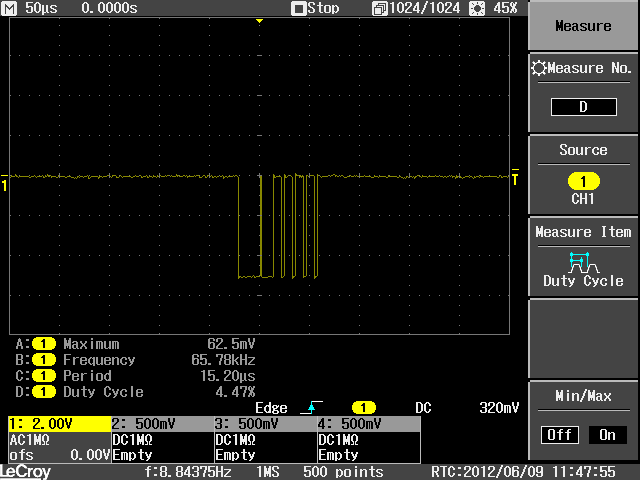Select channel 3 500mV tab
The width and height of the screenshot is (640, 480).
pyautogui.click(x=266, y=424)
